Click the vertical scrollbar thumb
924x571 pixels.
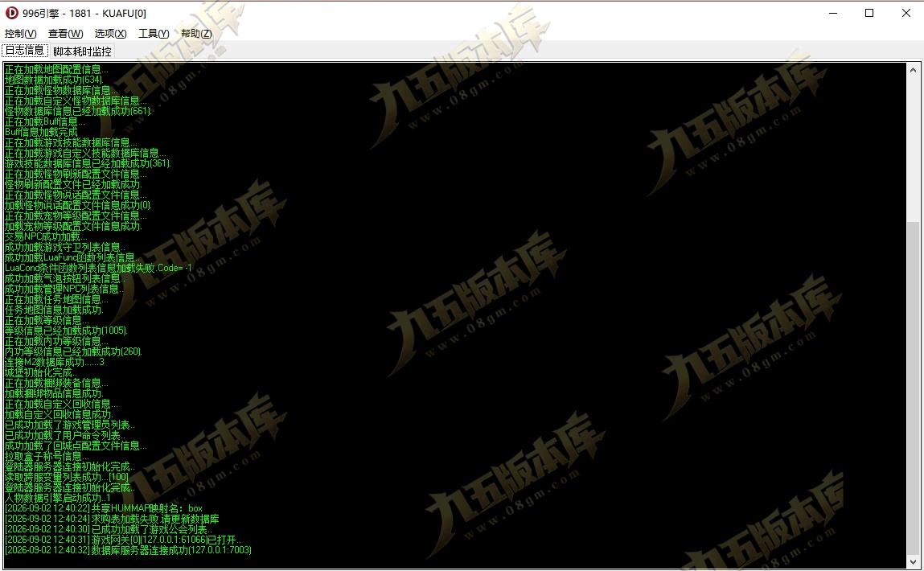point(914,388)
